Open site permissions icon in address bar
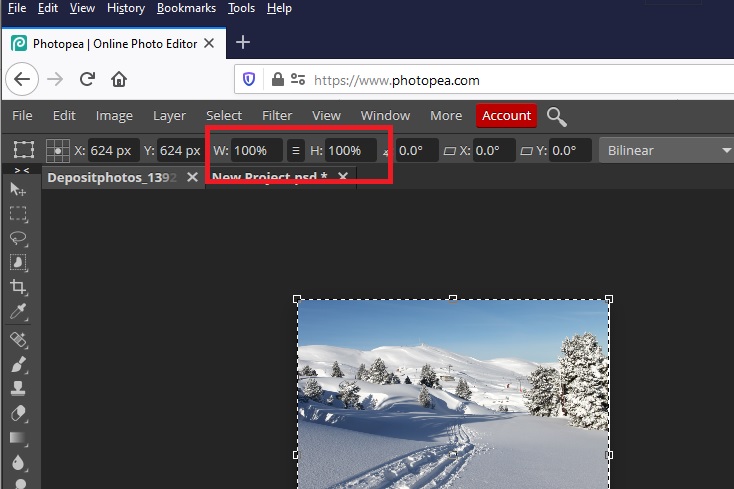This screenshot has width=734, height=489. [298, 80]
